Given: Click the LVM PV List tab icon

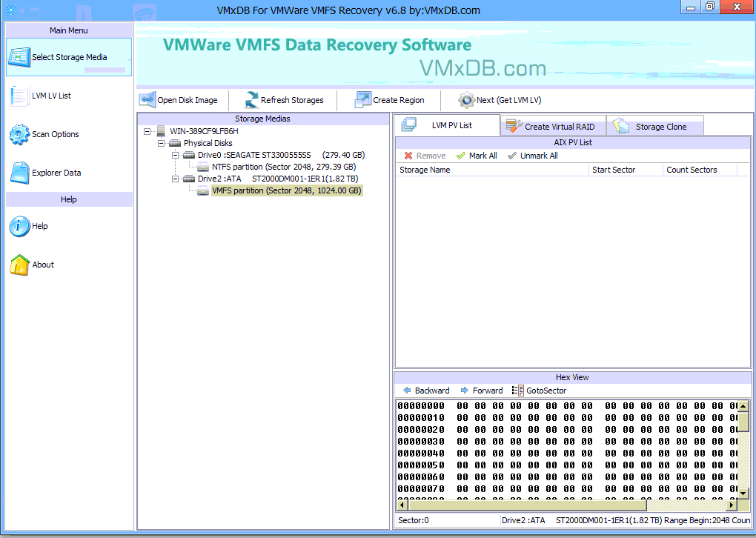Looking at the screenshot, I should [x=409, y=124].
